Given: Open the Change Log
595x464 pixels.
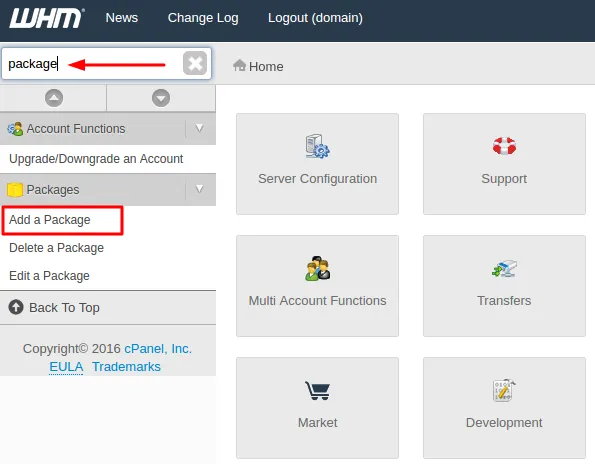Looking at the screenshot, I should point(203,18).
